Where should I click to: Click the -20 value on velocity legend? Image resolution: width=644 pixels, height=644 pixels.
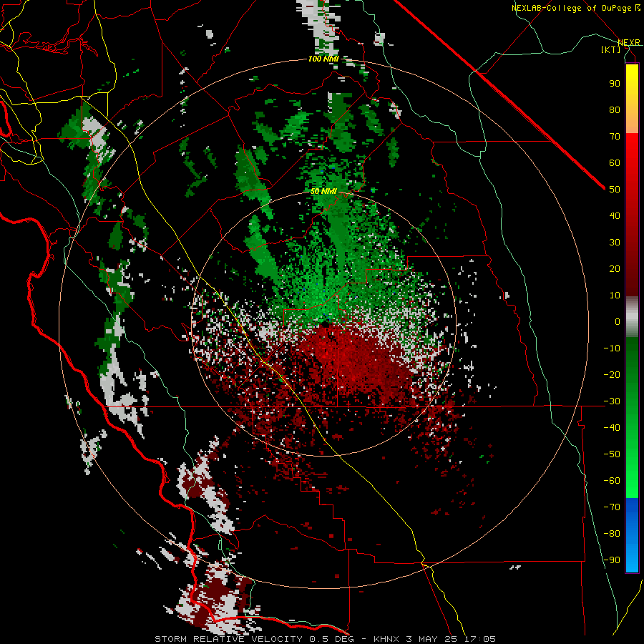[612, 374]
